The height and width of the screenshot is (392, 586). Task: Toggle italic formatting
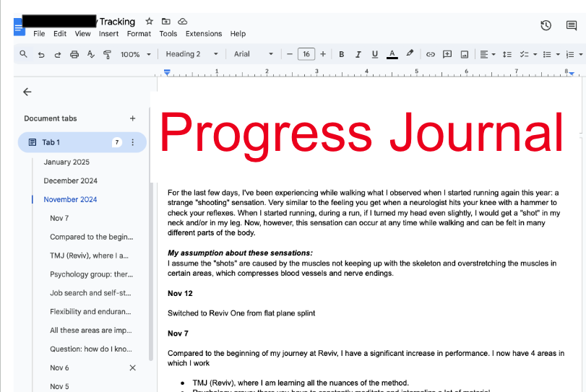click(358, 54)
